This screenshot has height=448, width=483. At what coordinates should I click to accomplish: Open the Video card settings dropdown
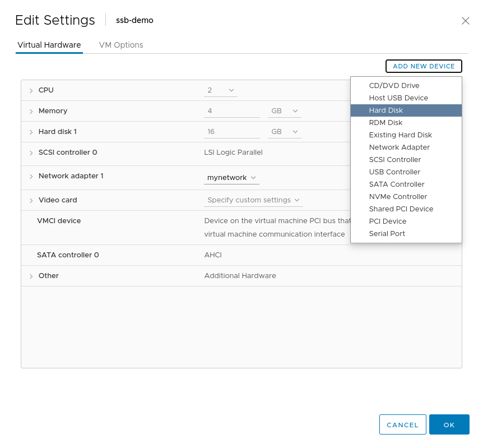[253, 200]
